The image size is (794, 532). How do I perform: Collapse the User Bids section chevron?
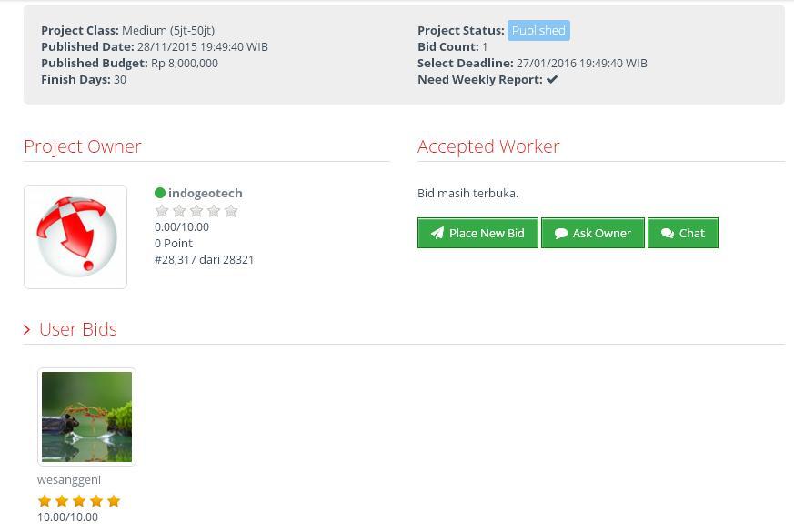click(27, 329)
